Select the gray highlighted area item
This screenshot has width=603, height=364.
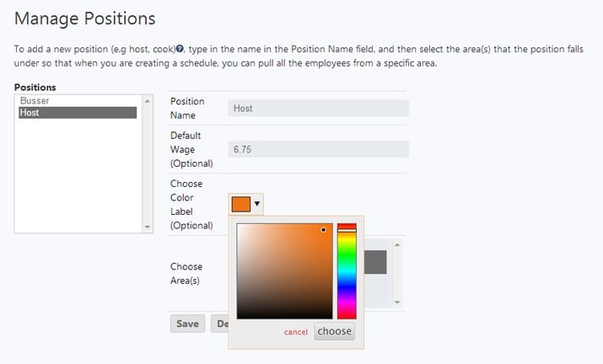[x=374, y=262]
